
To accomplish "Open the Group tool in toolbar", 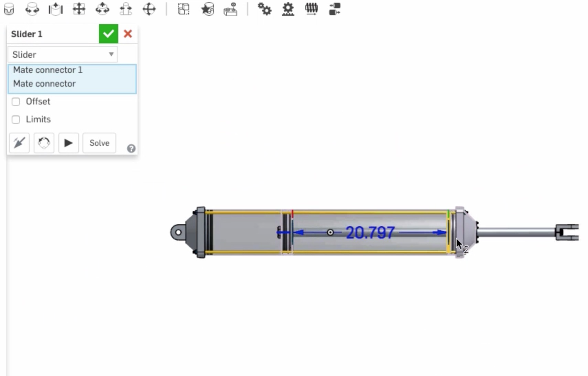I will (184, 9).
